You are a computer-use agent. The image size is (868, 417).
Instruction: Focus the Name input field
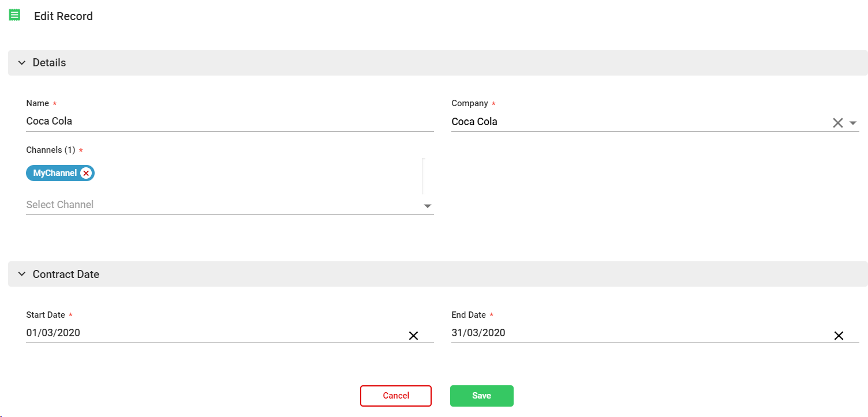click(x=230, y=122)
